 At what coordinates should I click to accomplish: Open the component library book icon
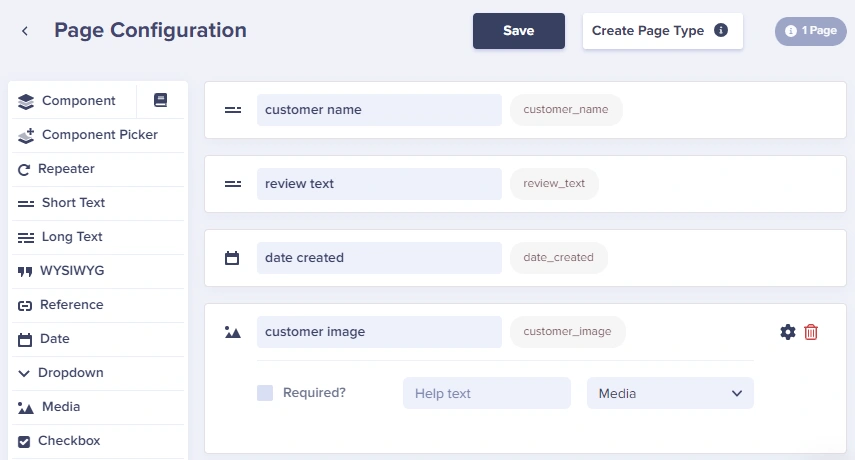[160, 100]
